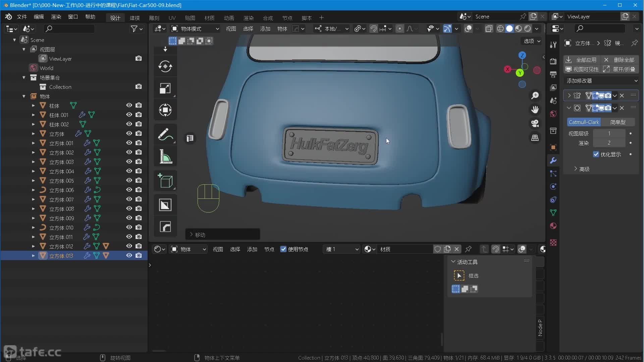The width and height of the screenshot is (644, 362).
Task: Open the 槽 1 material slot dropdown
Action: tap(342, 249)
